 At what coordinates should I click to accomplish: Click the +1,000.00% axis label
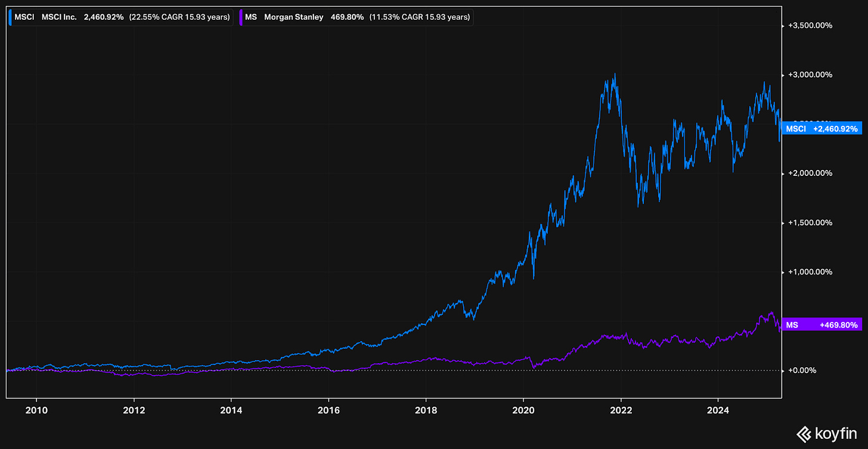pyautogui.click(x=810, y=272)
